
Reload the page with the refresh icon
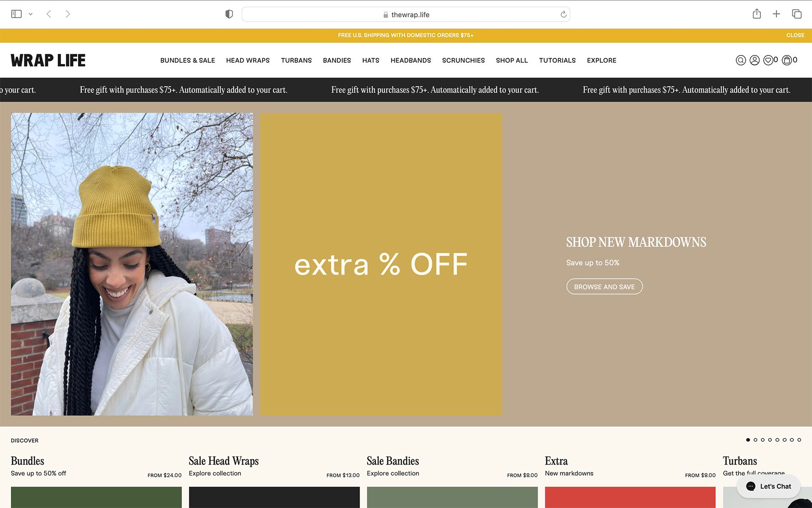pos(563,14)
